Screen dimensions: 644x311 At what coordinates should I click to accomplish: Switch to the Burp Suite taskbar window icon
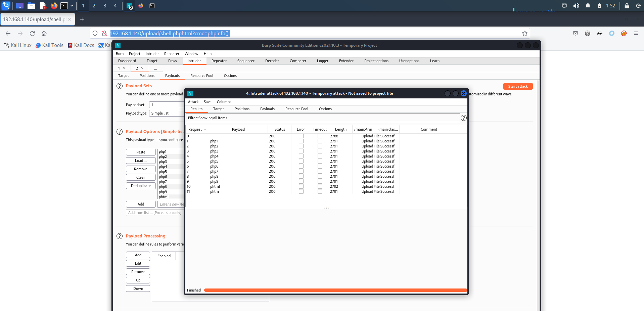(130, 6)
